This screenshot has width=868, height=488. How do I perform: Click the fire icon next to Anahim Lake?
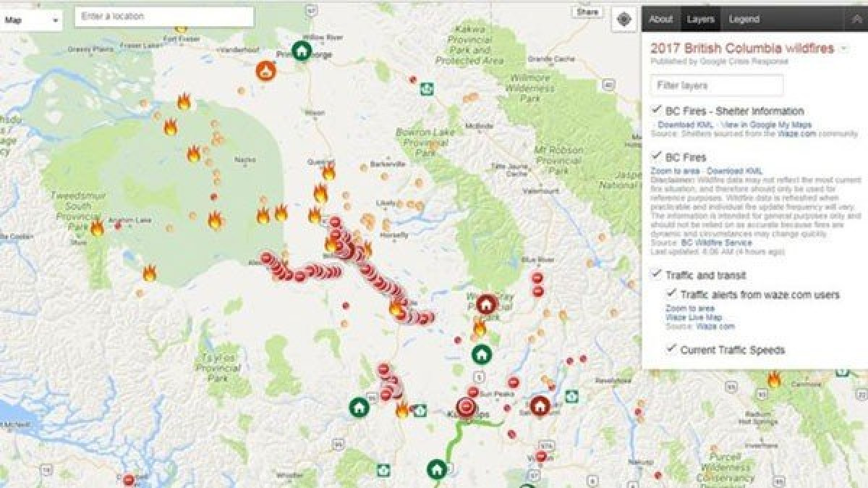point(97,228)
